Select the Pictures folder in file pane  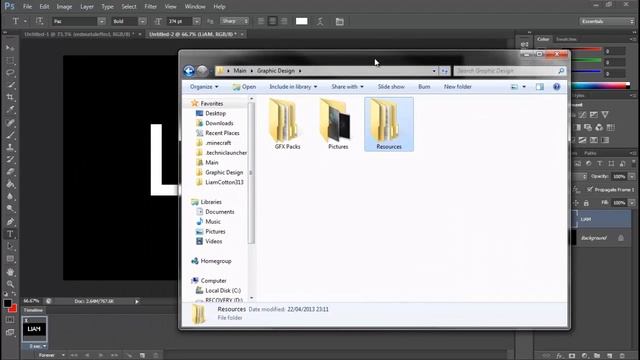pyautogui.click(x=338, y=124)
